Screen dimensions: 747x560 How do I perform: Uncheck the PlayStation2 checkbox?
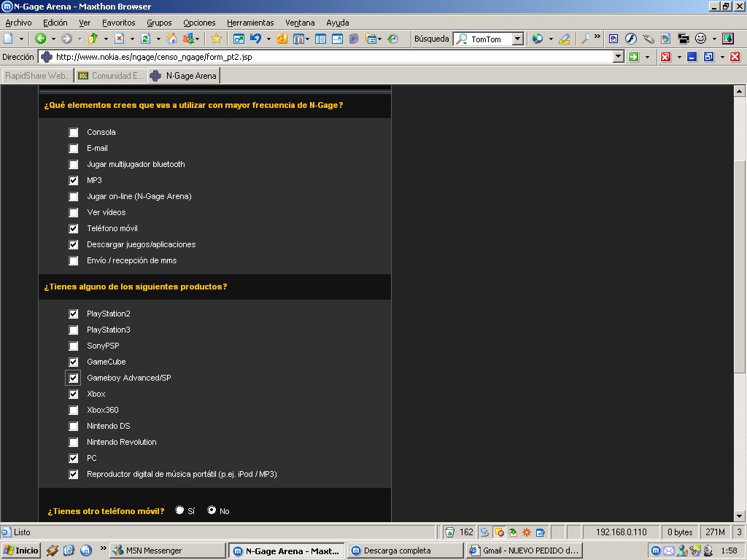(x=74, y=314)
